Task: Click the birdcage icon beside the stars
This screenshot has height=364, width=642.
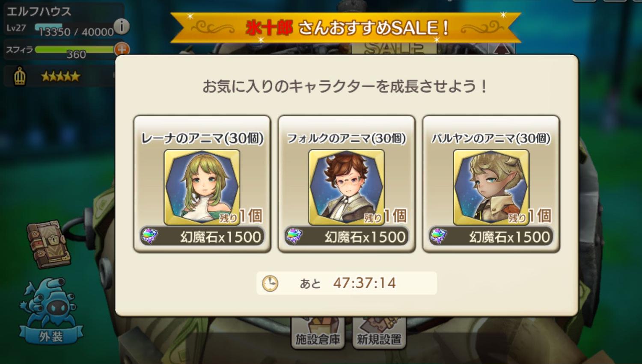Action: click(20, 77)
